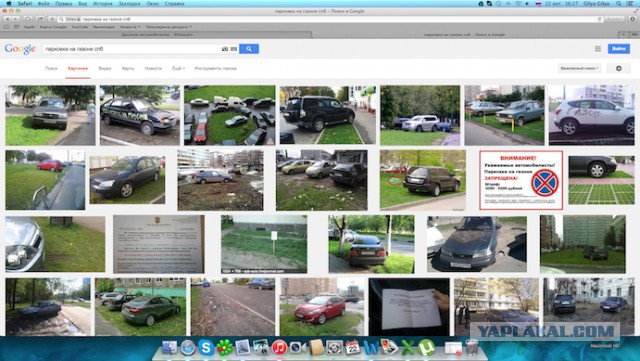The height and width of the screenshot is (361, 640).
Task: Open the circular lawn parking aerial thumbnail
Action: (229, 115)
